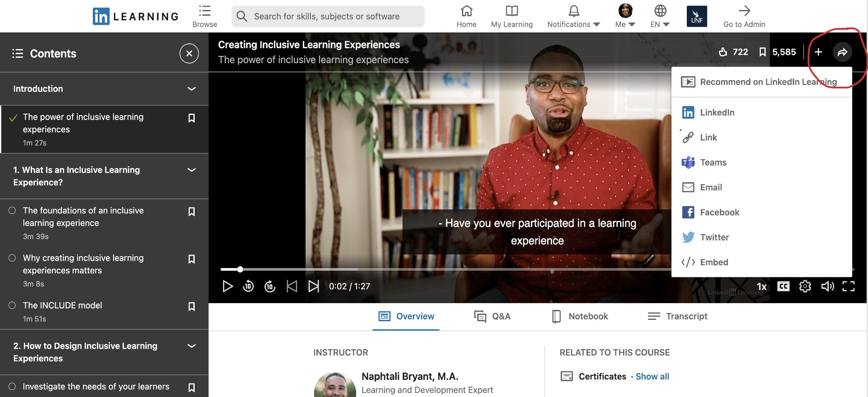This screenshot has width=868, height=397.
Task: Open the Me profile menu
Action: tap(625, 16)
